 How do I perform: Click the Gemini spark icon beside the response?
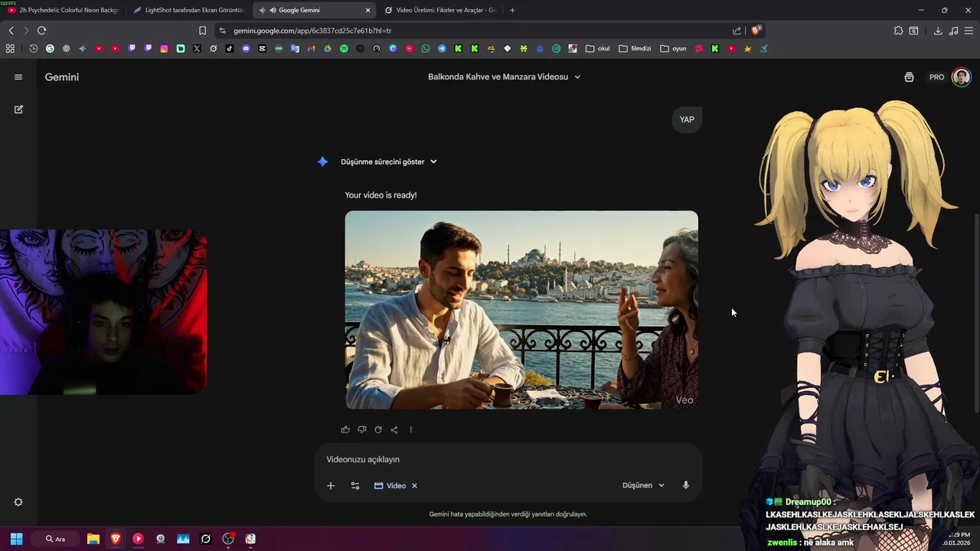(323, 161)
